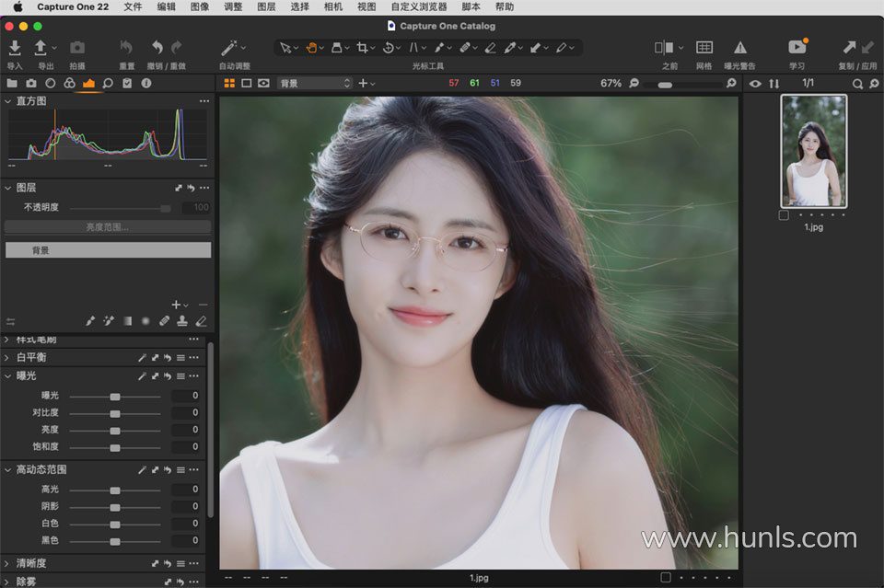Click the Auto Adjust magic wand icon

[x=230, y=48]
